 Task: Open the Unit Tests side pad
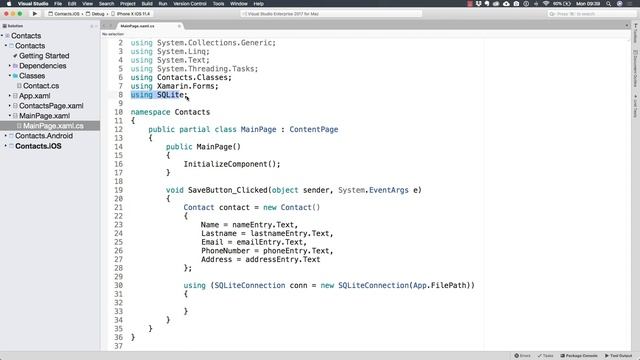pyautogui.click(x=636, y=106)
